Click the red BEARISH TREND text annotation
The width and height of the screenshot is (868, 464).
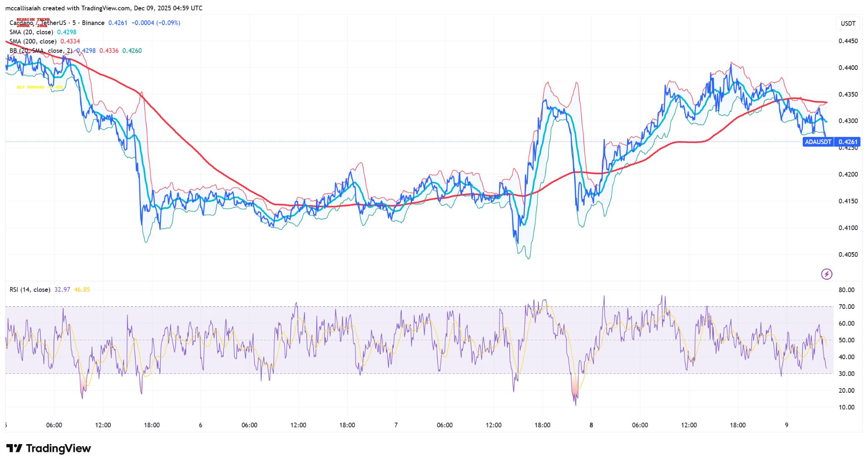pos(33,19)
